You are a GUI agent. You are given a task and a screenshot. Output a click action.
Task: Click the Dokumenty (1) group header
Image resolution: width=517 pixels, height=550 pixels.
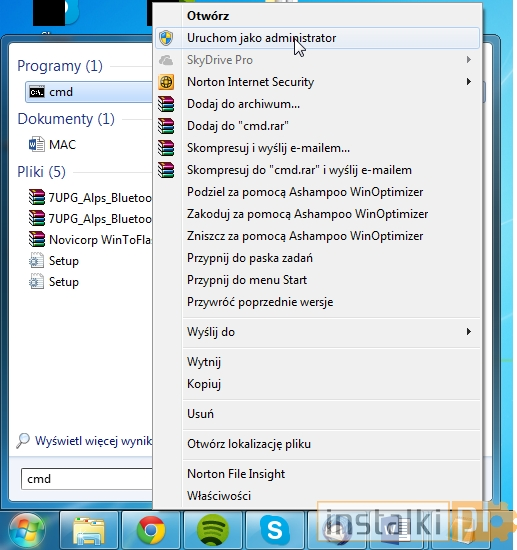66,119
